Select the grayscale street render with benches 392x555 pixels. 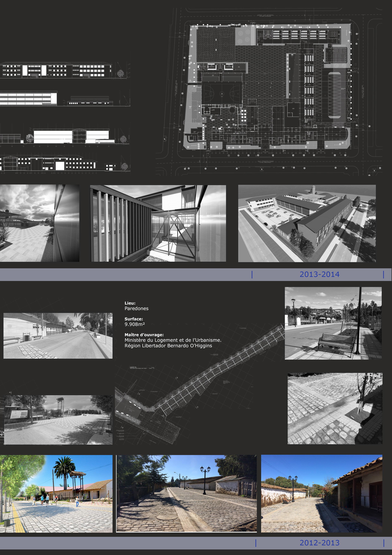58,336
